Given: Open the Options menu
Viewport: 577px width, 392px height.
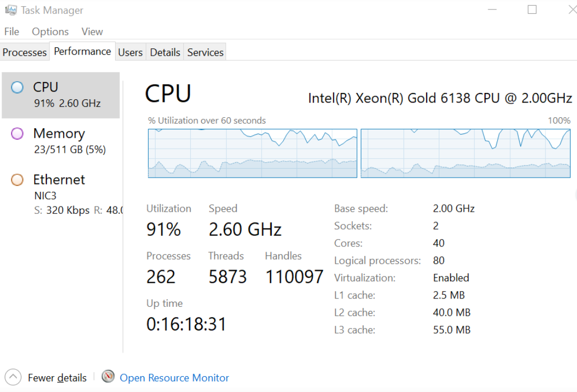Looking at the screenshot, I should [x=50, y=32].
